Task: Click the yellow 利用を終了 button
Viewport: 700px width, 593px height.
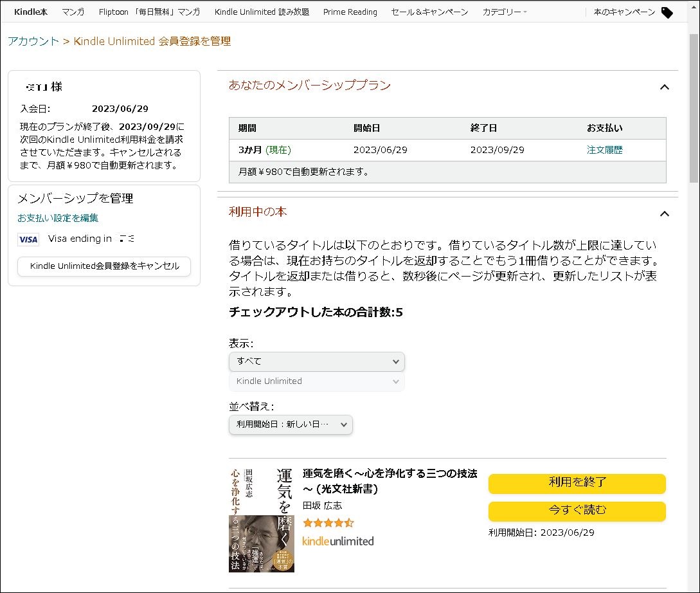Action: (x=577, y=483)
